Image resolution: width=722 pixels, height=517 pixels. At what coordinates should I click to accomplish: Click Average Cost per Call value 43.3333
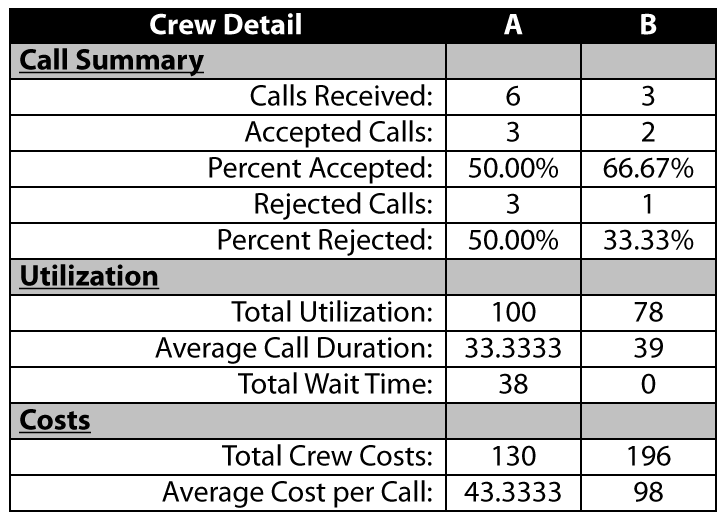point(513,493)
